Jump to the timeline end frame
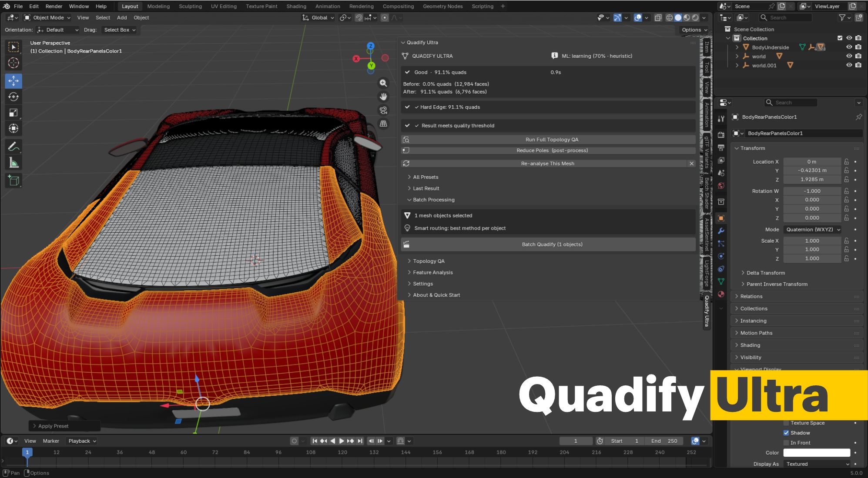The width and height of the screenshot is (868, 478). point(360,441)
